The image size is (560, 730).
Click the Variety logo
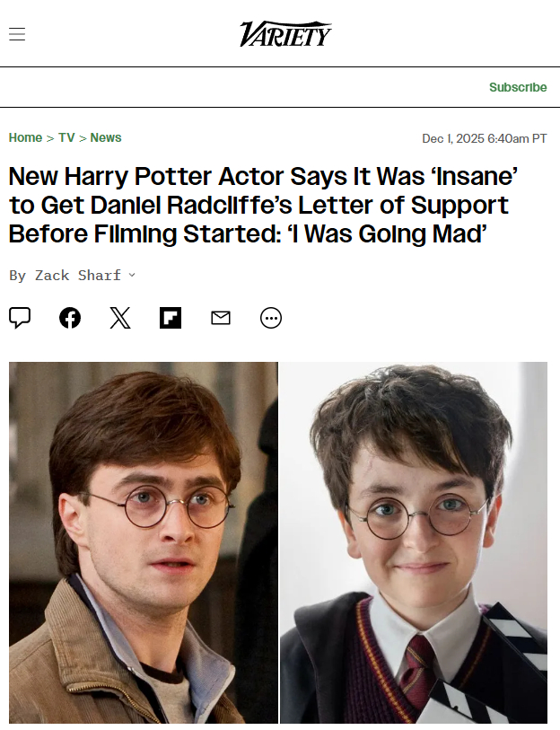285,34
